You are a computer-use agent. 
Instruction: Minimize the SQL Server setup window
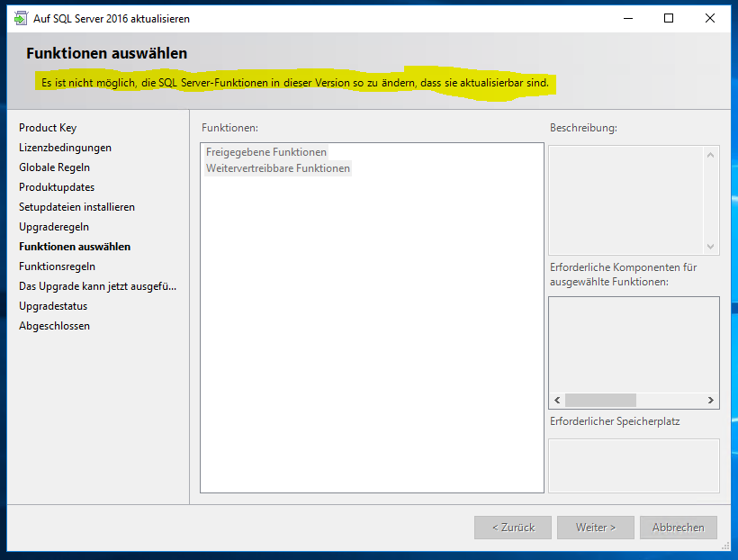click(x=628, y=18)
